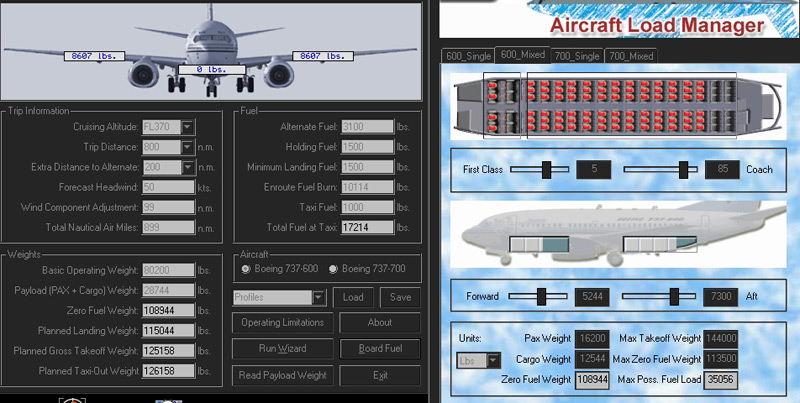Switch to the 700_Mixed tab
The height and width of the screenshot is (403, 800).
(630, 55)
